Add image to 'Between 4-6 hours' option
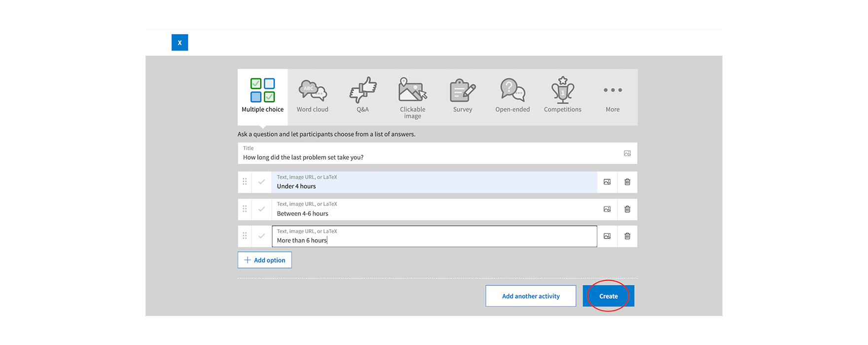 [x=607, y=209]
